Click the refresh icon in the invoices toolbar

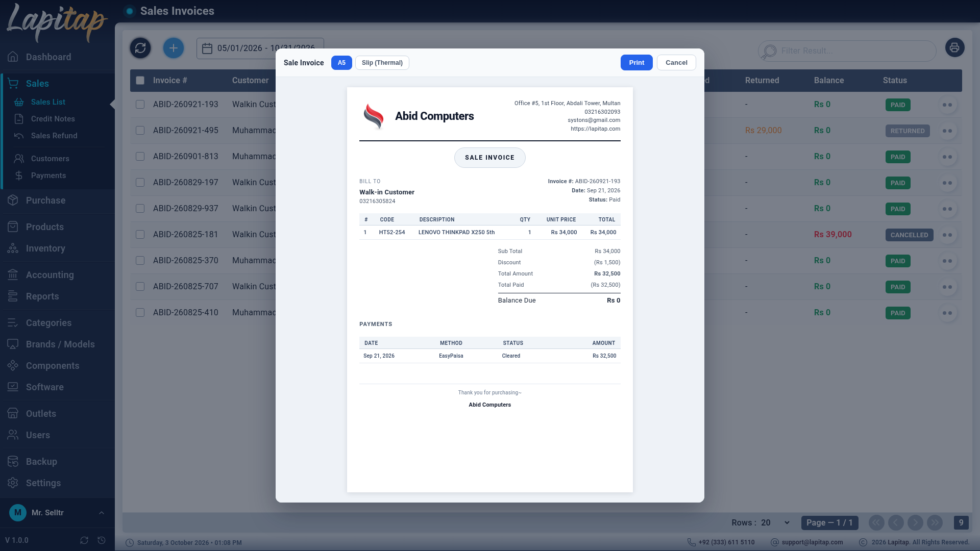click(140, 48)
